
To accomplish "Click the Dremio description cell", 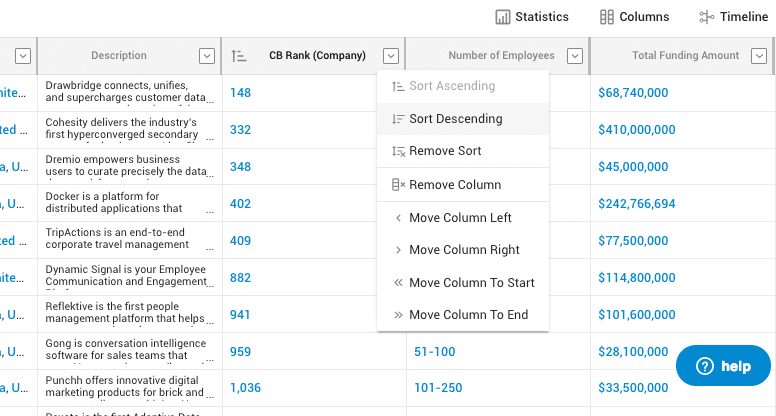I will (130, 167).
